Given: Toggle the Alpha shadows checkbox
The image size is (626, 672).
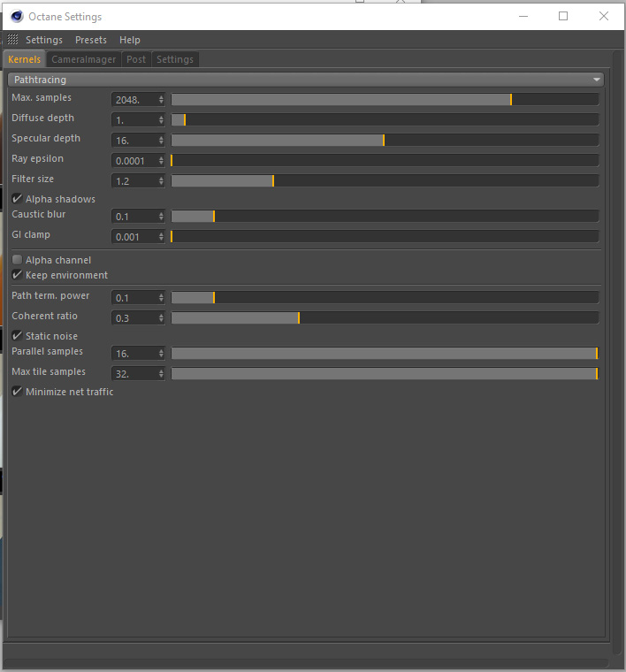Looking at the screenshot, I should [17, 198].
